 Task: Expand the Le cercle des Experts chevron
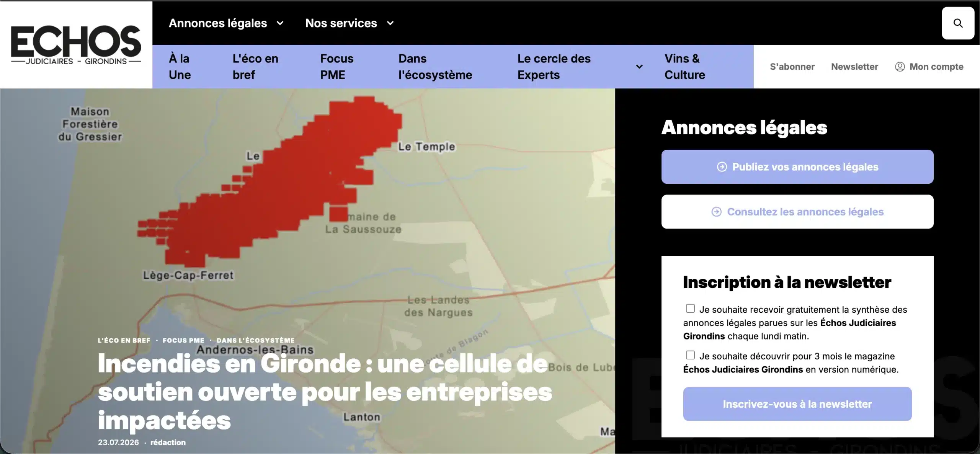(639, 67)
